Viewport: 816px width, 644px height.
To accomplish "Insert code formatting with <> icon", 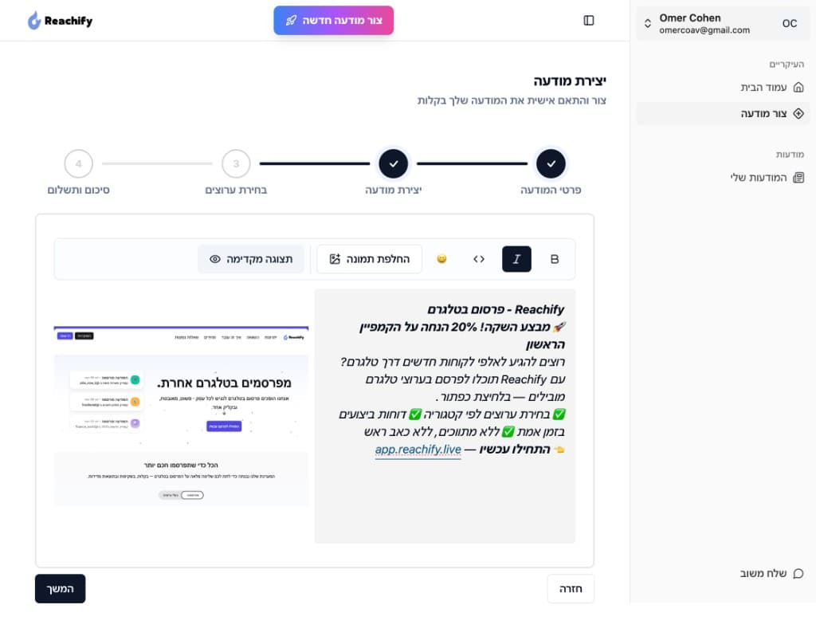I will pos(479,259).
